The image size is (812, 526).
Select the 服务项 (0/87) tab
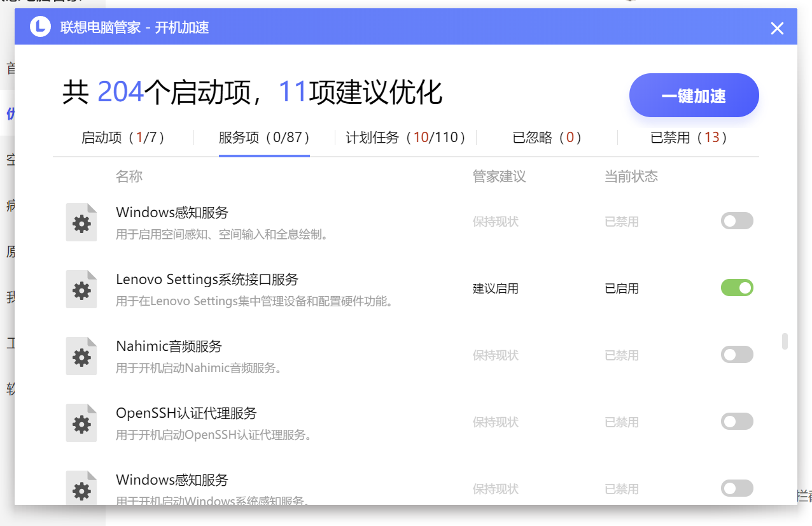click(264, 138)
